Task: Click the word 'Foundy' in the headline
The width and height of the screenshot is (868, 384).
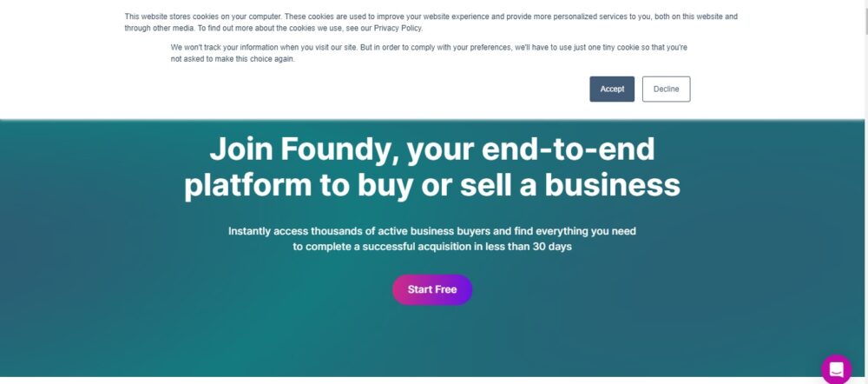Action: pos(340,149)
